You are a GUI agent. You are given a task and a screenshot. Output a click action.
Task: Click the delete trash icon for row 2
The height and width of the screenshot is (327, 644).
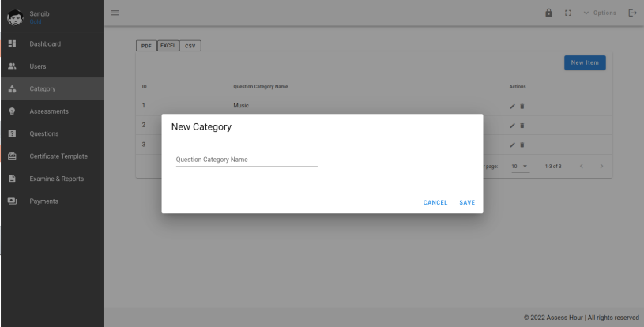521,125
